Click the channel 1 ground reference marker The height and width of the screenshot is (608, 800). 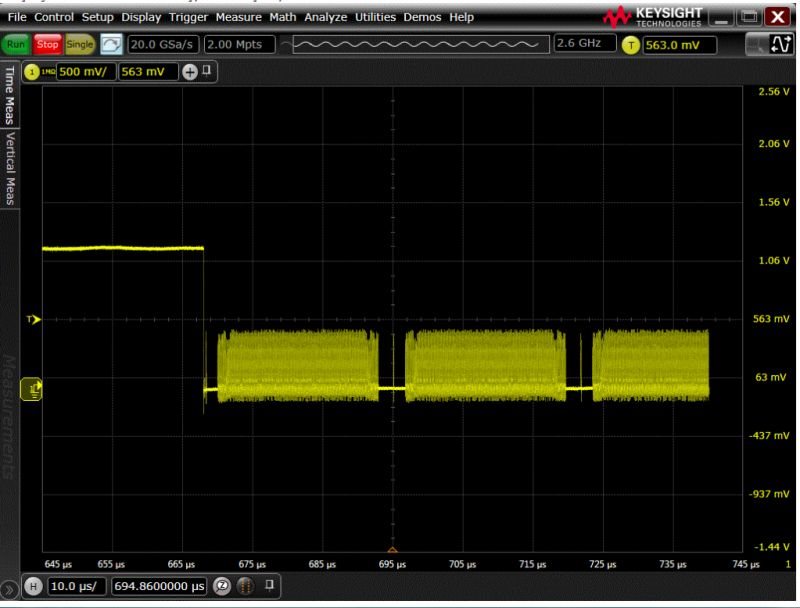pos(31,390)
